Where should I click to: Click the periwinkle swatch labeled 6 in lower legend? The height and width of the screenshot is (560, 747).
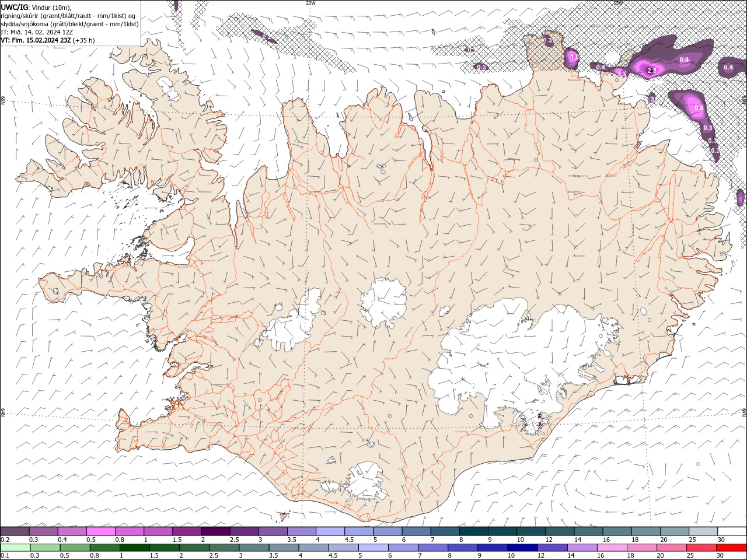[403, 548]
